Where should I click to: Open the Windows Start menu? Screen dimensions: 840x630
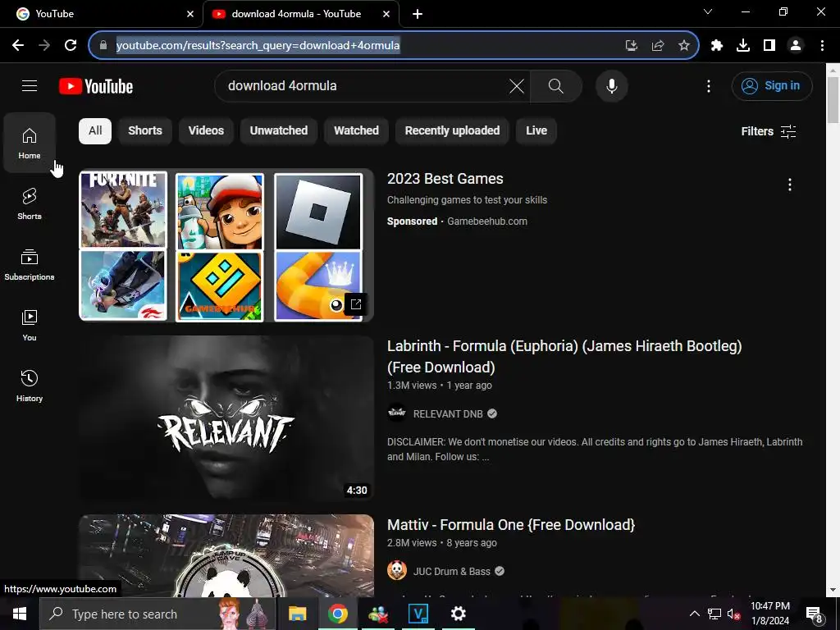point(20,614)
